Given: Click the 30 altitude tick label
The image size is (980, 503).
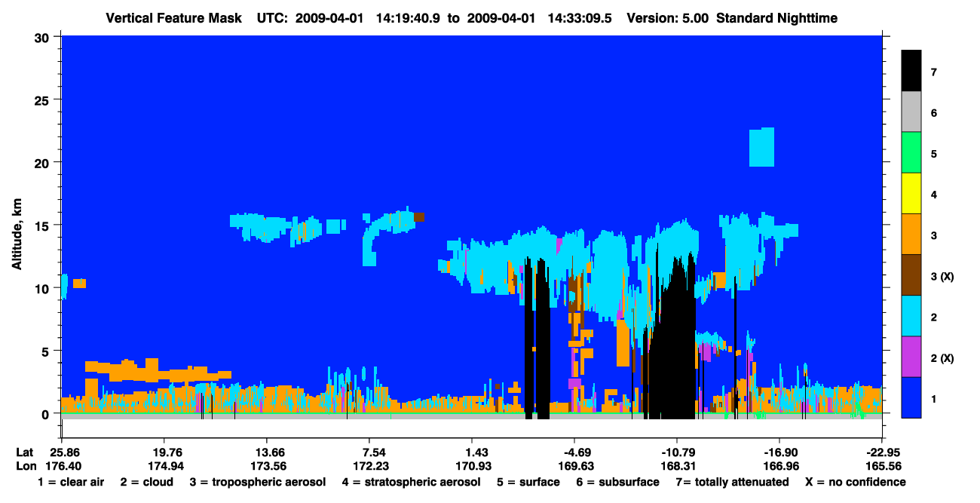Looking at the screenshot, I should pos(43,37).
